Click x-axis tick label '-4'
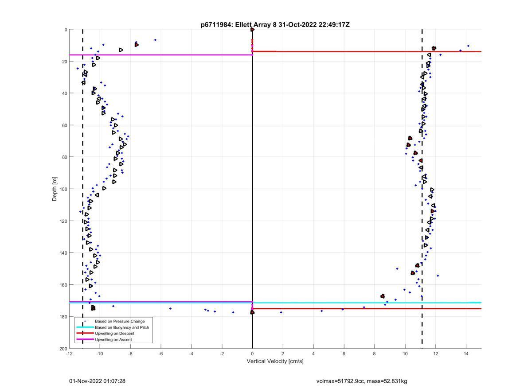Image resolution: width=532 pixels, height=392 pixels. 191,354
